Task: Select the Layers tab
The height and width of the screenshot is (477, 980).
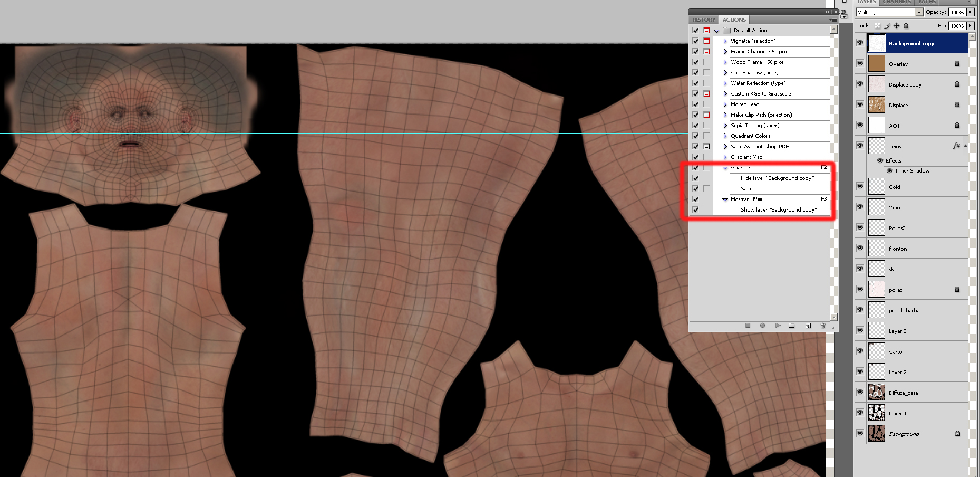Action: [x=866, y=2]
